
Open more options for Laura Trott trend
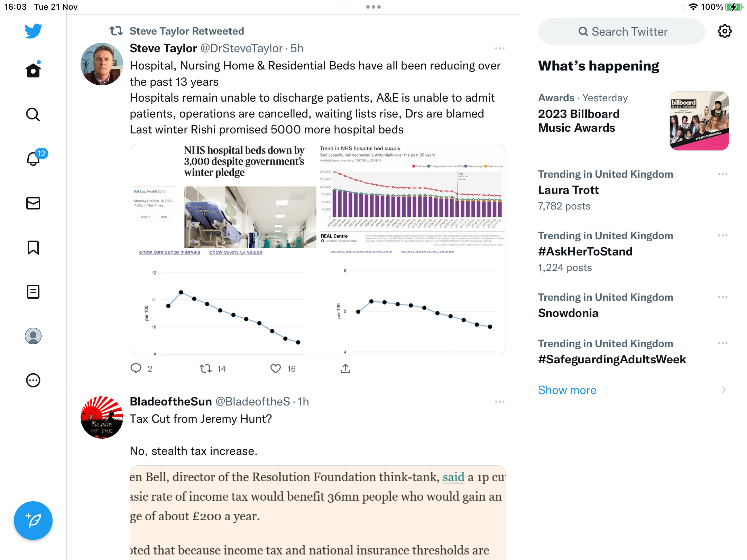pyautogui.click(x=722, y=174)
